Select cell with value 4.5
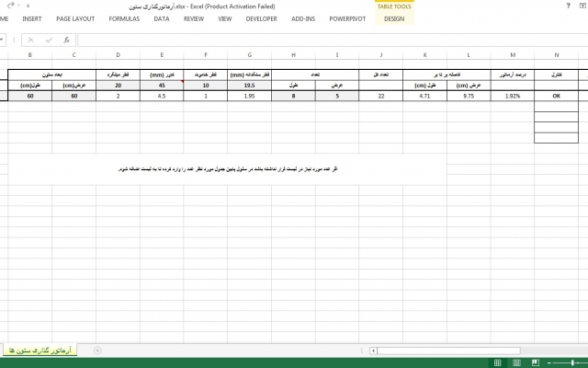 tap(162, 96)
